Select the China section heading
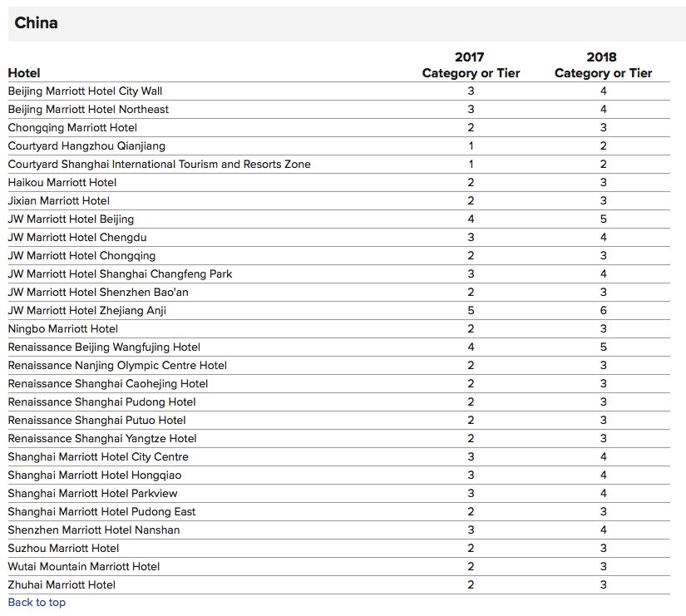686x616 pixels. (x=36, y=23)
